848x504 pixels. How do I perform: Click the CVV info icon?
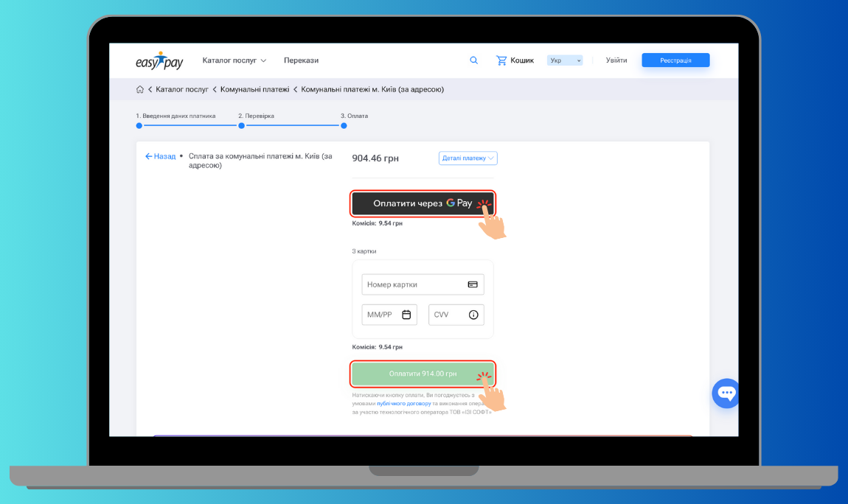coord(473,315)
